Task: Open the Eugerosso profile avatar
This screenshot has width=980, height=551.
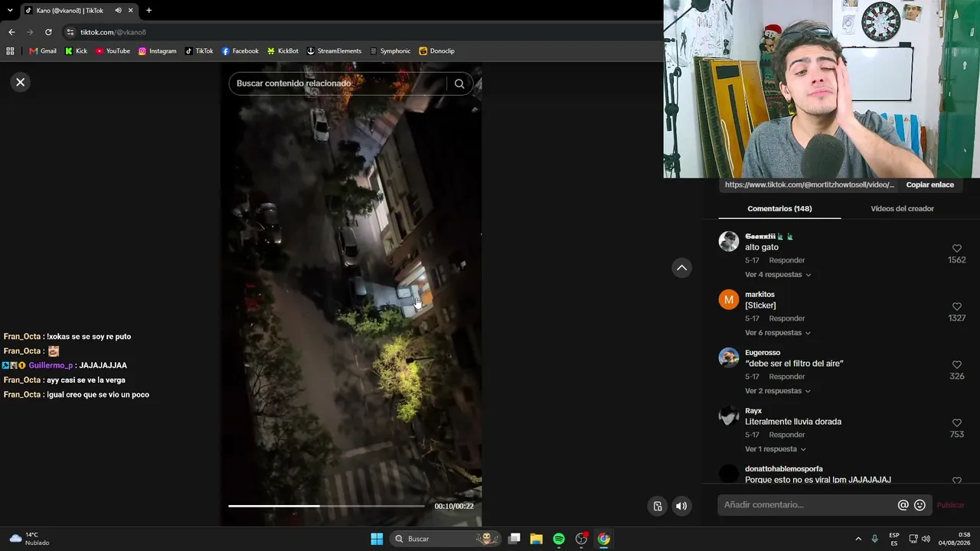Action: coord(729,357)
